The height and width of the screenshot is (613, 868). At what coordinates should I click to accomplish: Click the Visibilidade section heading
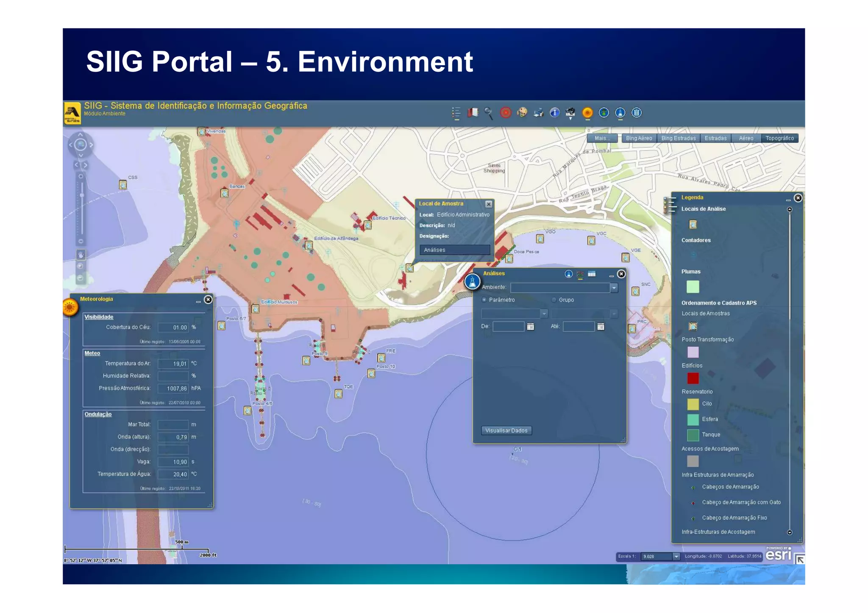[x=99, y=317]
